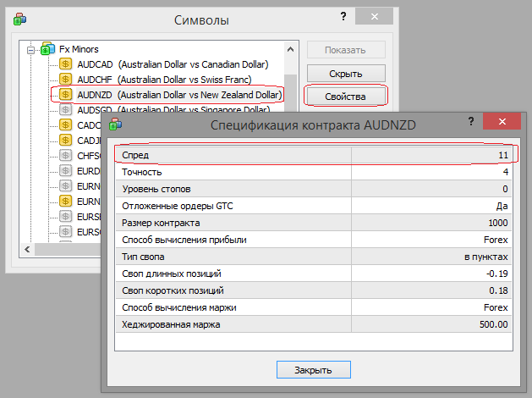Select AUDNZD Australian Dollar vs New Zealand Dollar
This screenshot has width=532, height=398.
click(x=179, y=95)
